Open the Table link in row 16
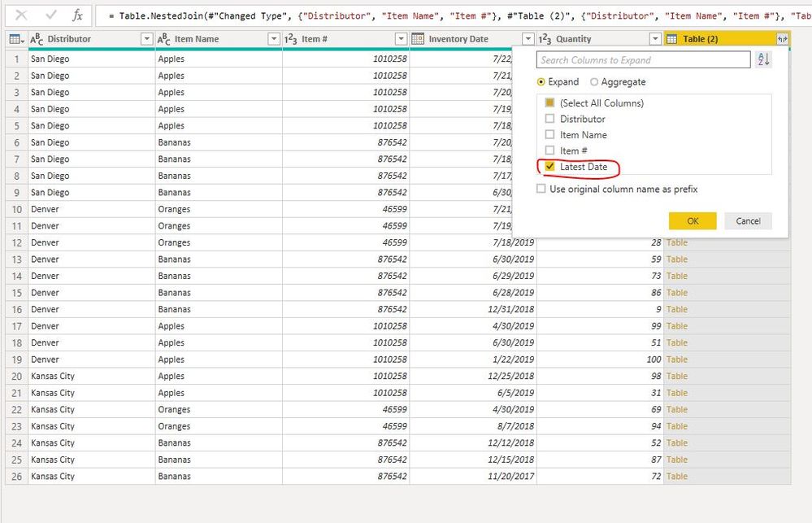This screenshot has height=523, width=812. click(677, 309)
